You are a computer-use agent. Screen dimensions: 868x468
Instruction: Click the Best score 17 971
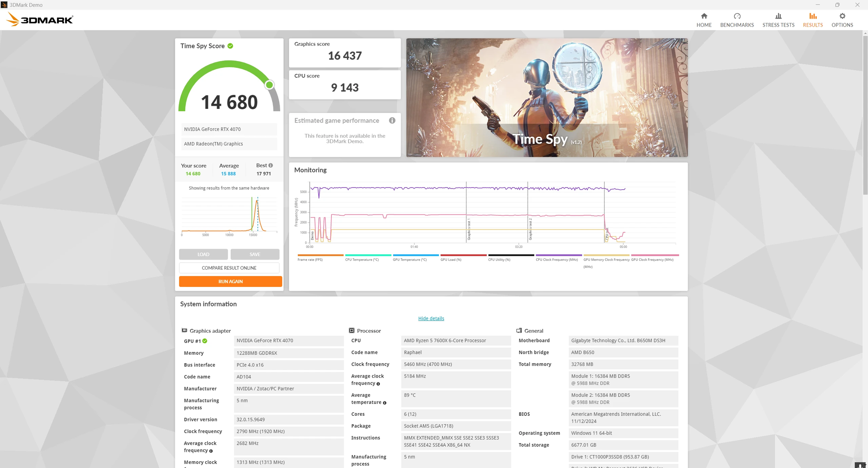click(264, 174)
